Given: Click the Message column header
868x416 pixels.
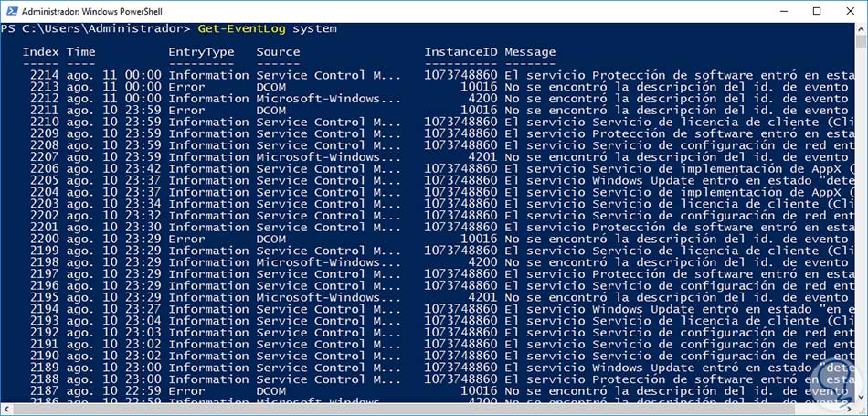Looking at the screenshot, I should (530, 52).
